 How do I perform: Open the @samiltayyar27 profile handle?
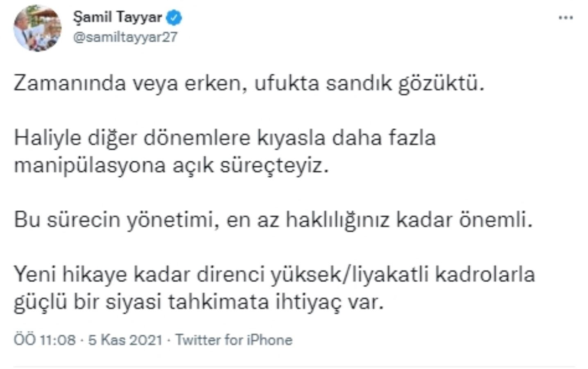click(124, 37)
